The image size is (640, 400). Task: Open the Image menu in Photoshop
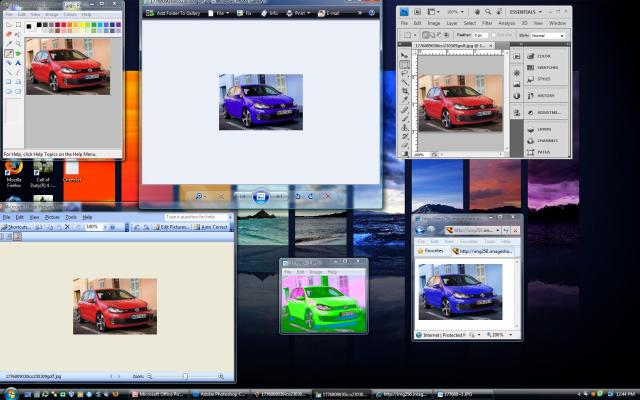tap(433, 23)
